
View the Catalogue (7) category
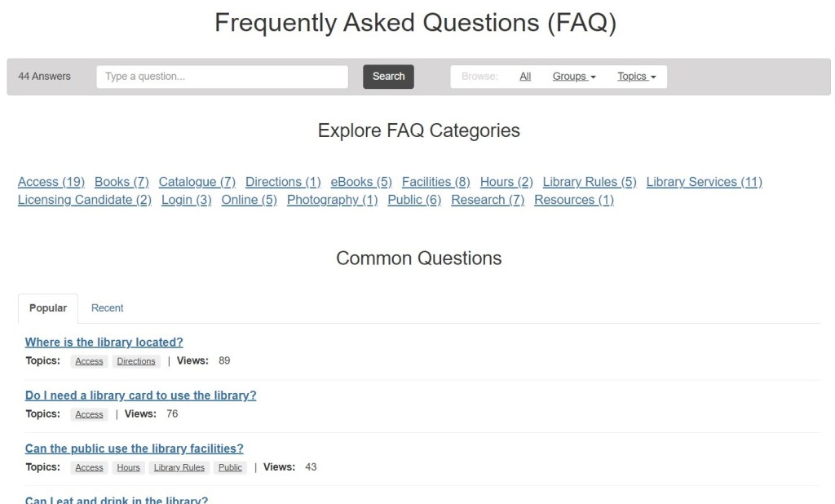click(x=197, y=182)
